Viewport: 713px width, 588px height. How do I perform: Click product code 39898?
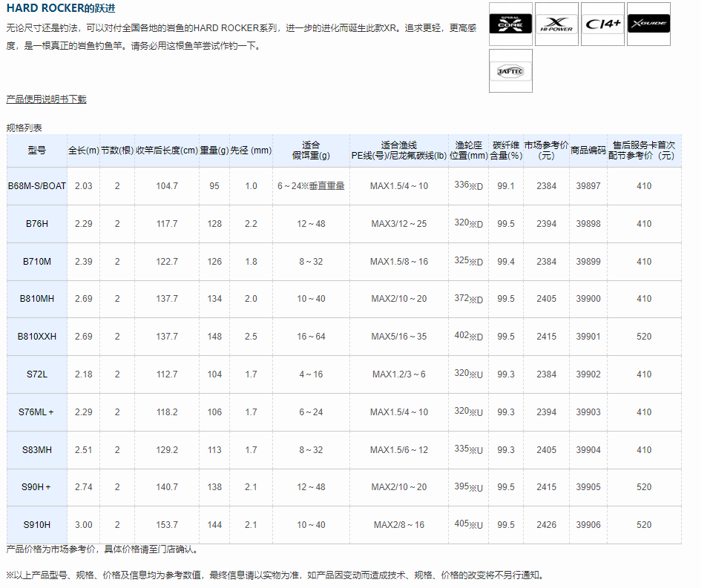pos(588,224)
